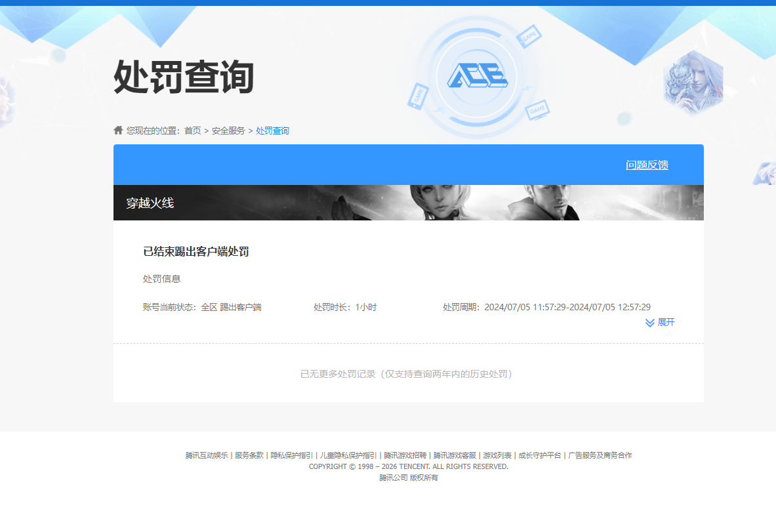Open 广告服务及商务合作 footer link
Screen dimensions: 776x532
[x=600, y=455]
